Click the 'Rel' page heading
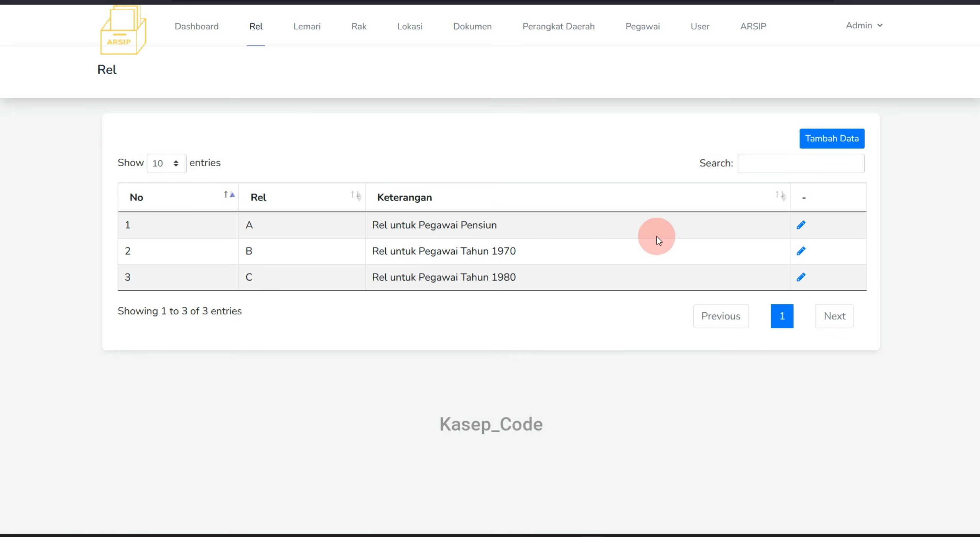980x537 pixels. click(107, 70)
